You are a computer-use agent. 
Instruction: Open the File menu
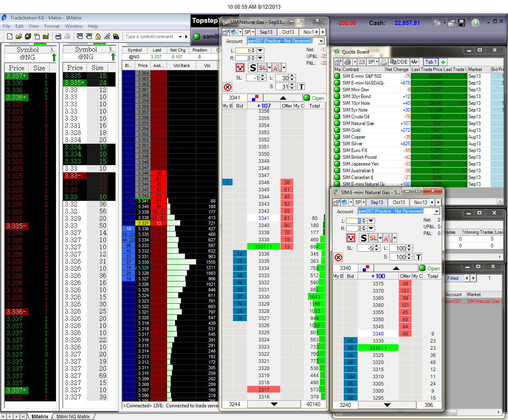[6, 26]
